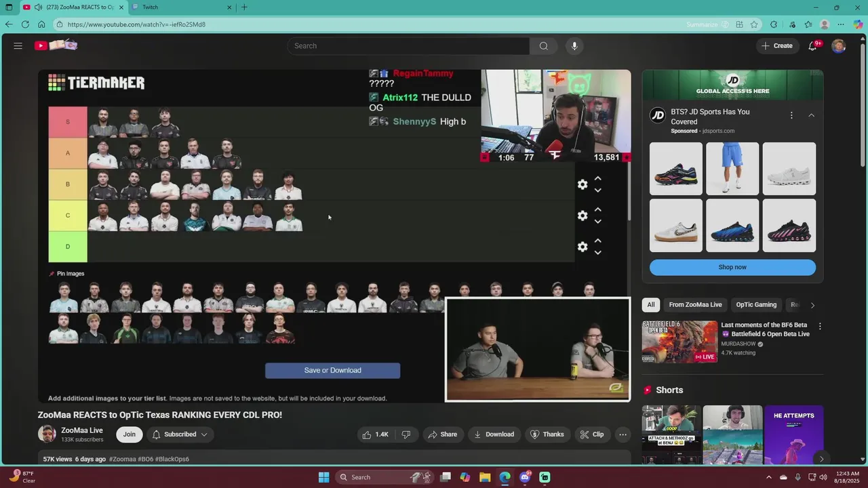This screenshot has width=868, height=488.
Task: Open Windows Start menu
Action: 324,477
